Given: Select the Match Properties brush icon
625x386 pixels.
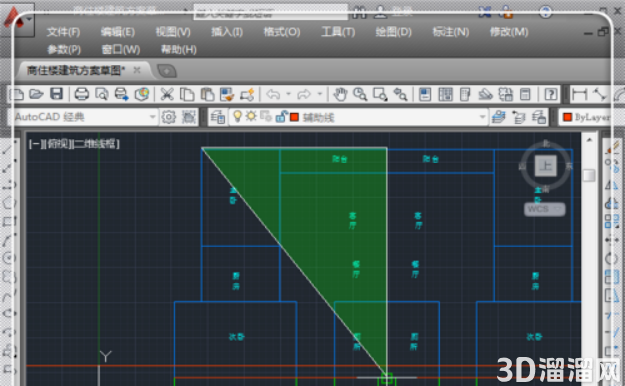Looking at the screenshot, I should pyautogui.click(x=227, y=95).
